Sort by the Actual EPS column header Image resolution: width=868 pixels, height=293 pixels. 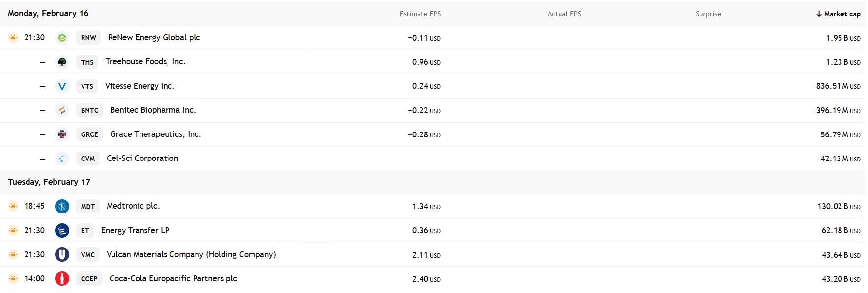(x=564, y=14)
